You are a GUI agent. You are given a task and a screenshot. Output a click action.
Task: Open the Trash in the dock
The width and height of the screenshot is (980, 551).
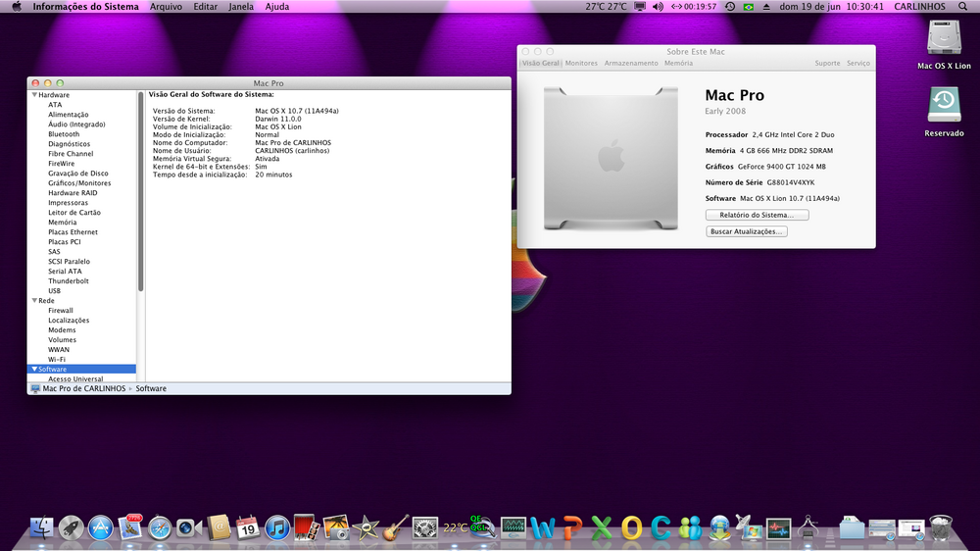941,528
